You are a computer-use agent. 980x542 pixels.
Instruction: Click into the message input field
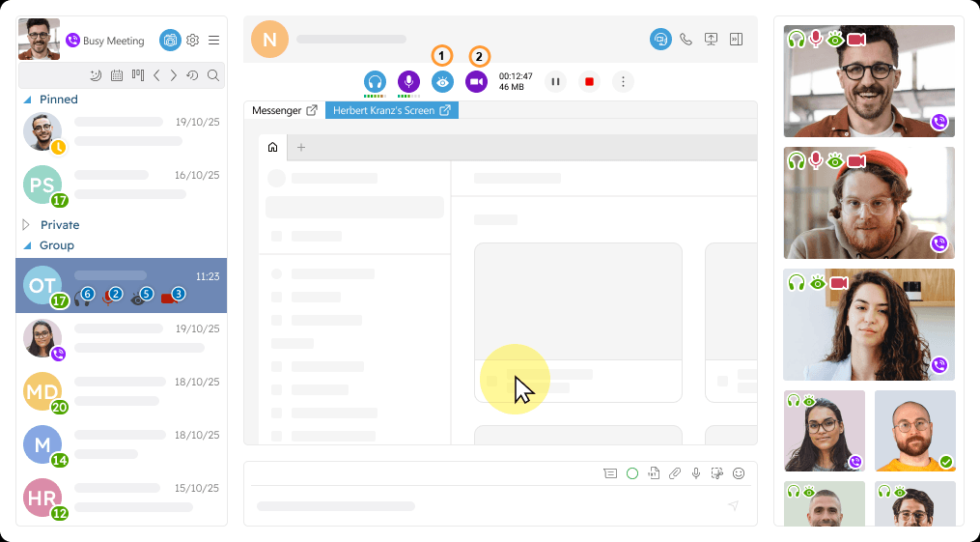(488, 505)
